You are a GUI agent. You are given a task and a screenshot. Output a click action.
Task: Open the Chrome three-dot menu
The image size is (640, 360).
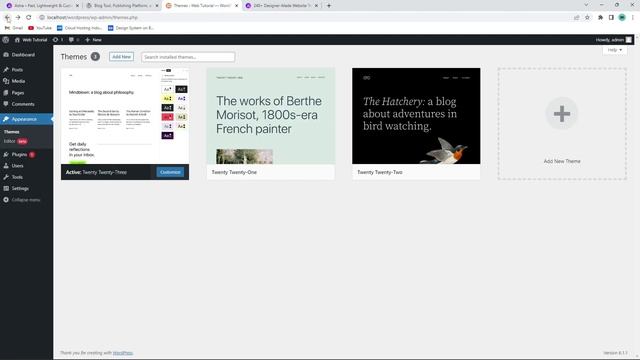coord(633,18)
